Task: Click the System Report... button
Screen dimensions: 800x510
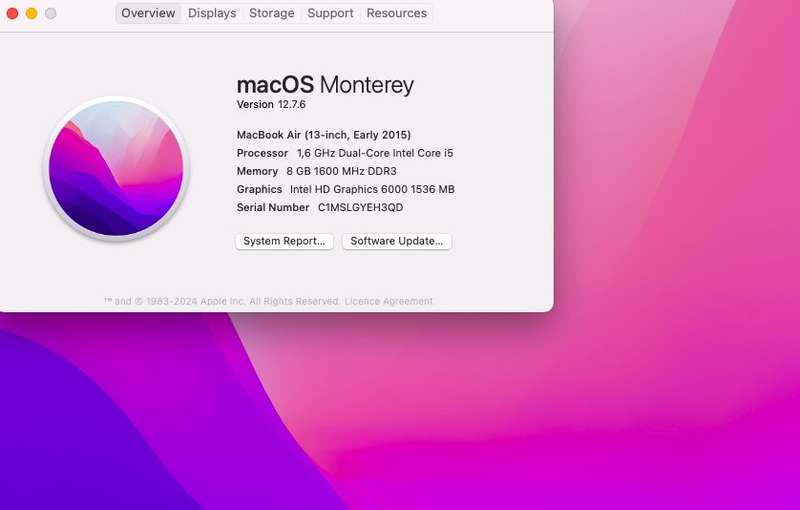Action: click(284, 241)
